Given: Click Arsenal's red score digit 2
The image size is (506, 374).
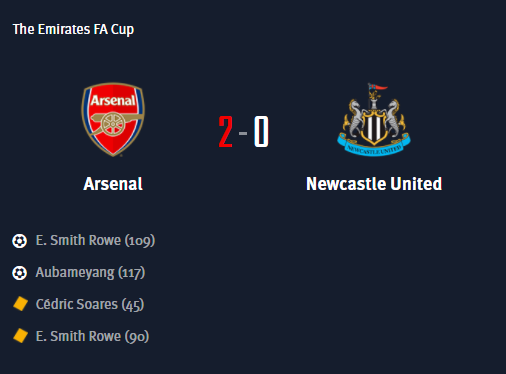Looking at the screenshot, I should click(x=226, y=131).
